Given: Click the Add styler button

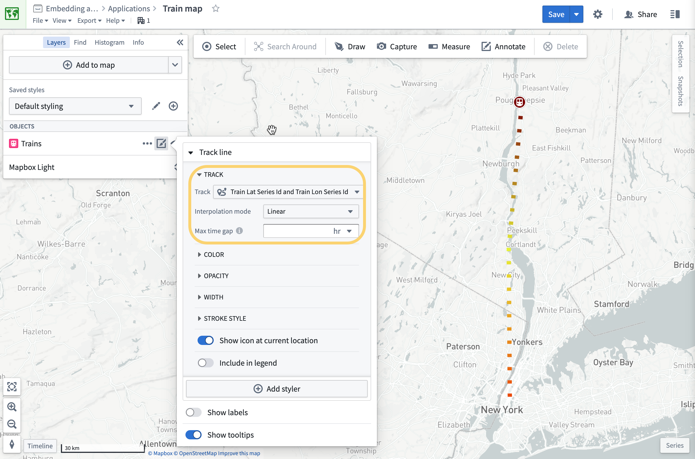Looking at the screenshot, I should [x=277, y=389].
